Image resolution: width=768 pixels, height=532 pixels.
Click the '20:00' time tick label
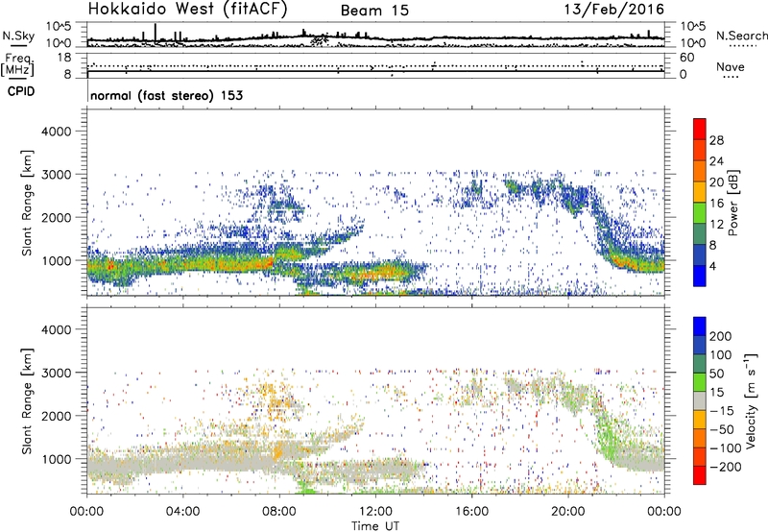click(568, 512)
